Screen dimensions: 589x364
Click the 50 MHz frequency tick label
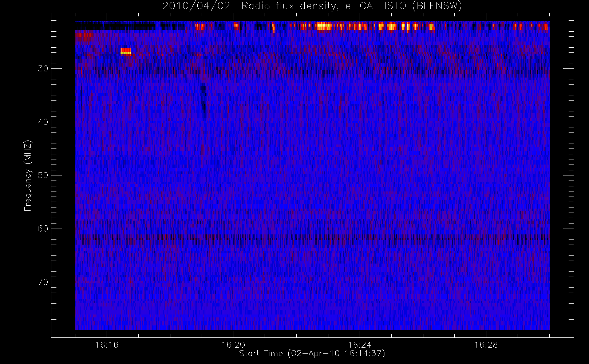tap(43, 175)
